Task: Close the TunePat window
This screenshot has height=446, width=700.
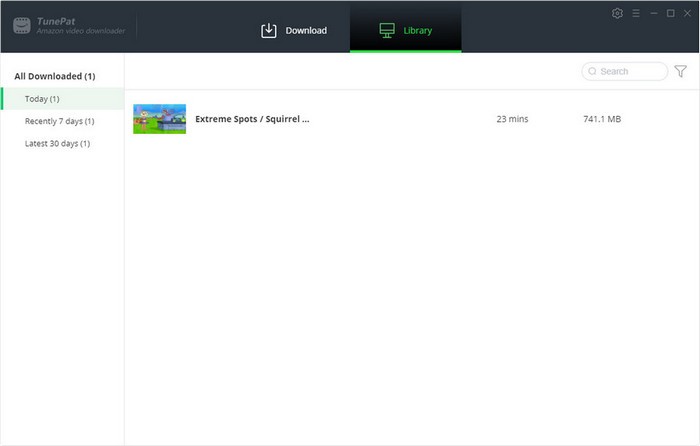Action: coord(688,13)
